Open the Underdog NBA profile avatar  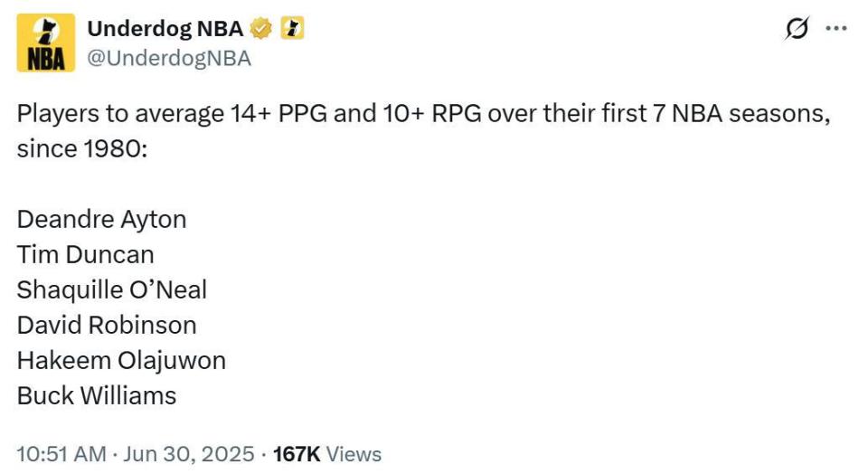[46, 43]
